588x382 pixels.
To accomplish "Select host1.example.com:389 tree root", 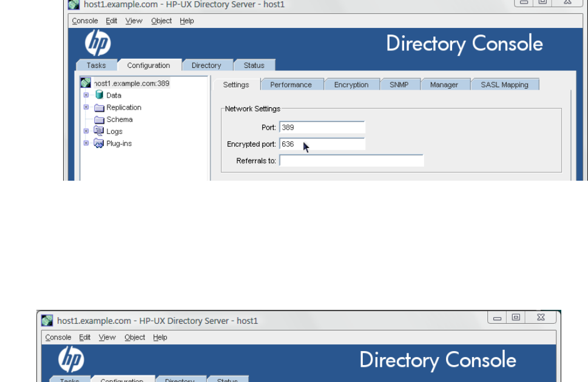I will [132, 83].
